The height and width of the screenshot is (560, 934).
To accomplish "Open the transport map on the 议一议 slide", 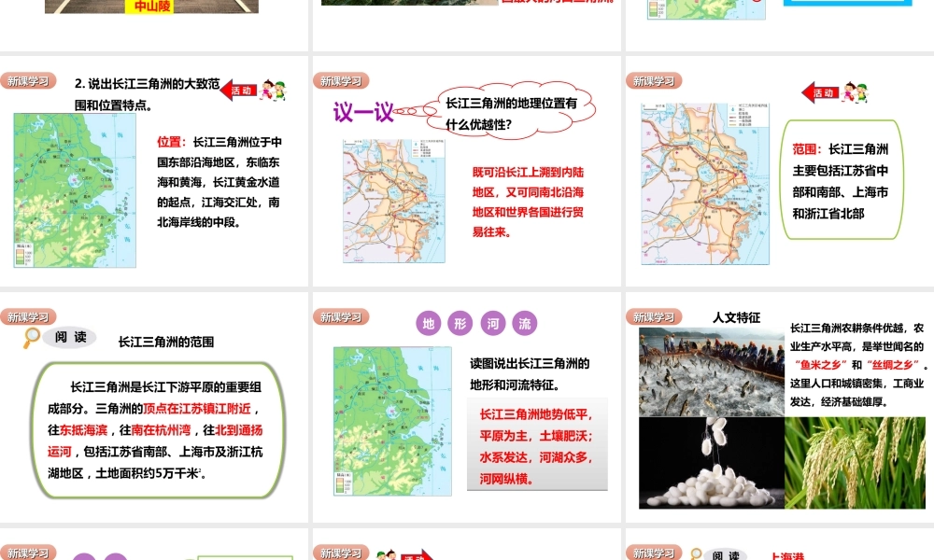I will pos(394,202).
